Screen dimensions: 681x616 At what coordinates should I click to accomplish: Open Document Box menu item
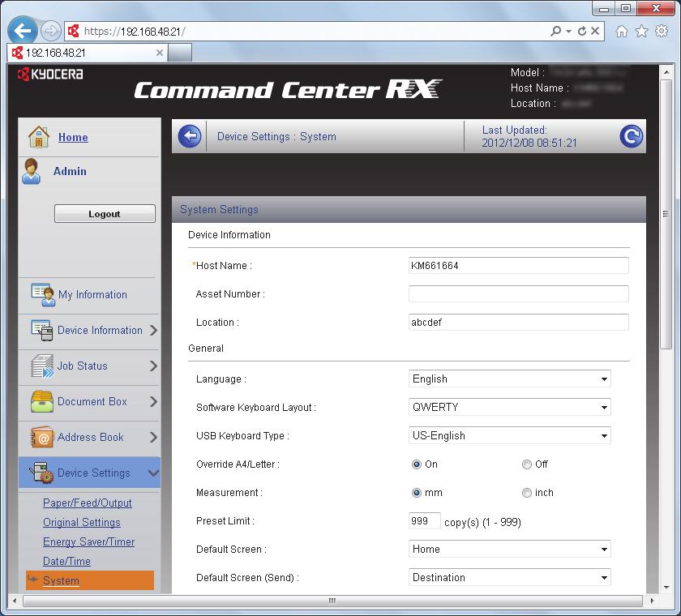pyautogui.click(x=92, y=401)
